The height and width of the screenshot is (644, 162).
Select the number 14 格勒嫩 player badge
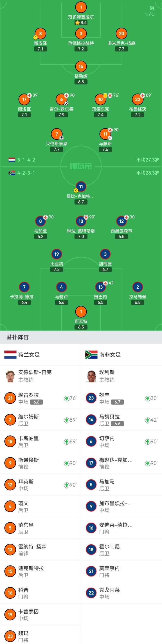click(81, 67)
